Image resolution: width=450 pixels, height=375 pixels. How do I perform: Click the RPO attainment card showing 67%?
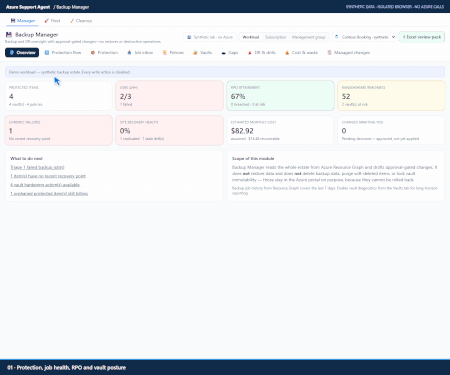coord(280,96)
